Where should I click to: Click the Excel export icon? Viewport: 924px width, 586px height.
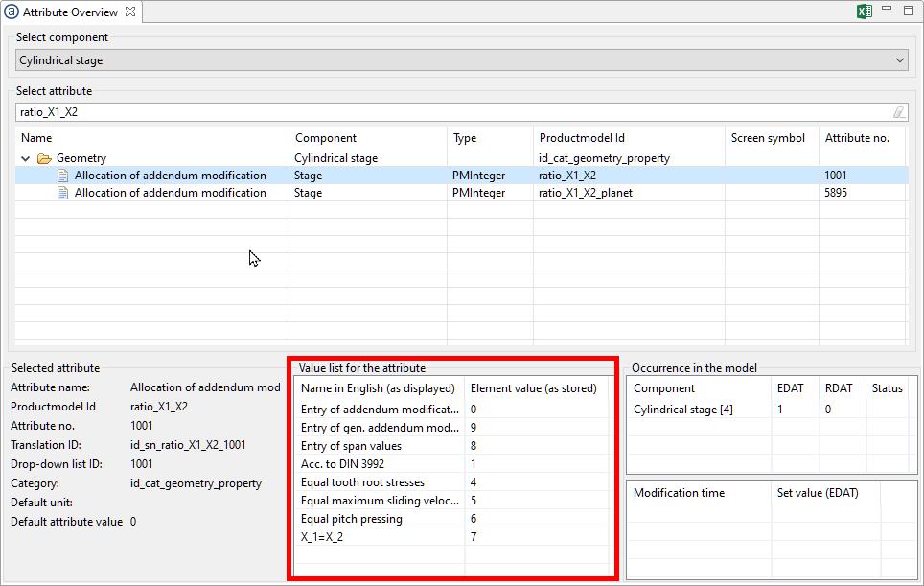pyautogui.click(x=864, y=12)
